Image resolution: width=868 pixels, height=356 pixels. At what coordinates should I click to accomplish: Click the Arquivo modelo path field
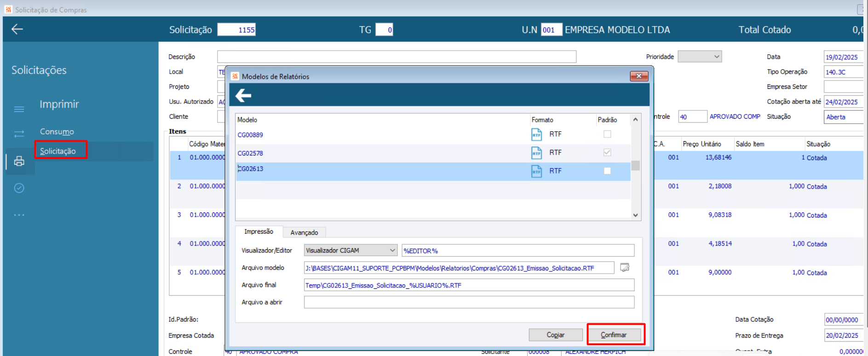tap(459, 268)
